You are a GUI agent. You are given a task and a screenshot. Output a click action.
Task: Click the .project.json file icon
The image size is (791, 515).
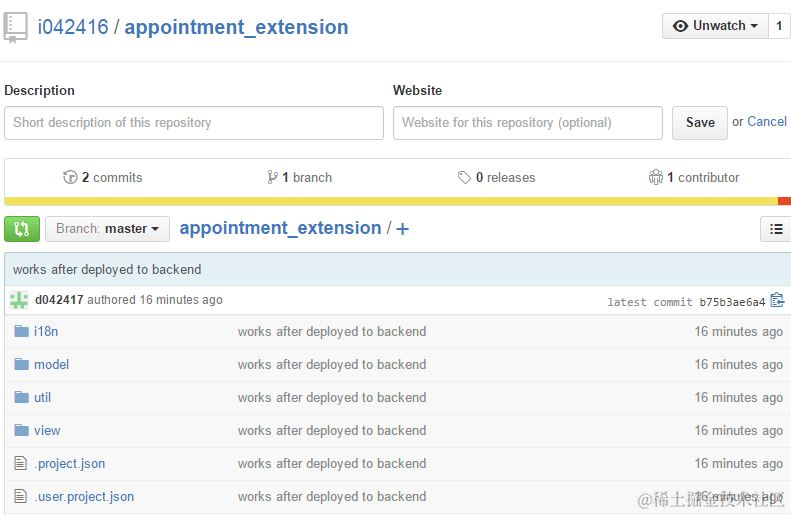(20, 463)
